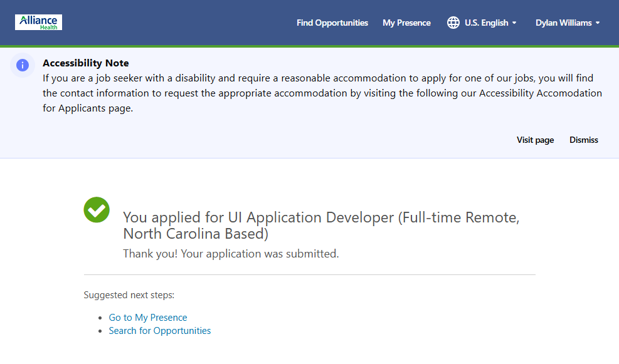Select My Presence in the header navigation
This screenshot has height=364, width=619.
click(x=406, y=23)
